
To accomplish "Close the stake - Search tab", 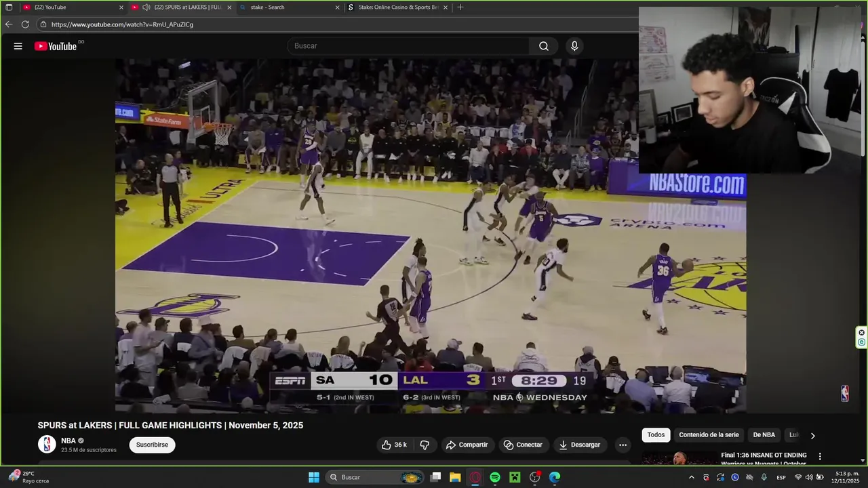I will click(337, 7).
